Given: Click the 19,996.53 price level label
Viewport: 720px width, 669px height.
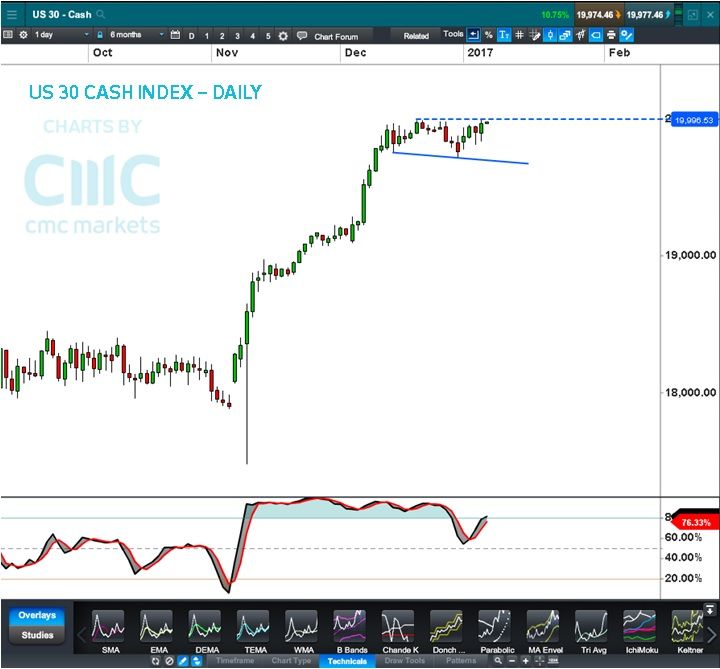Looking at the screenshot, I should pyautogui.click(x=693, y=120).
